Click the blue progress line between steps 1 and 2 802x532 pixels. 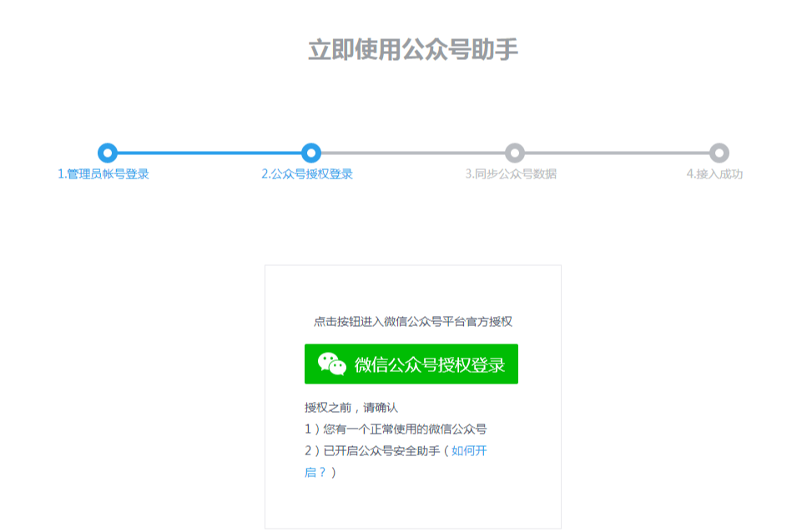[x=209, y=153]
